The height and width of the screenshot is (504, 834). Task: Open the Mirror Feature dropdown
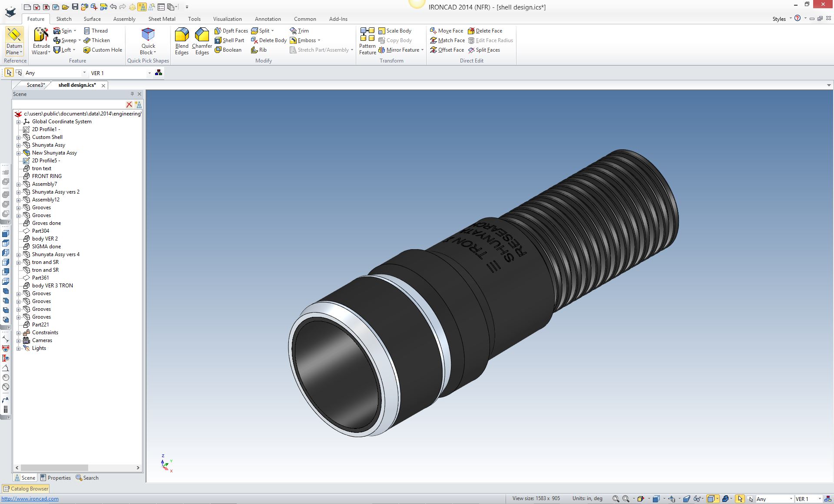422,50
